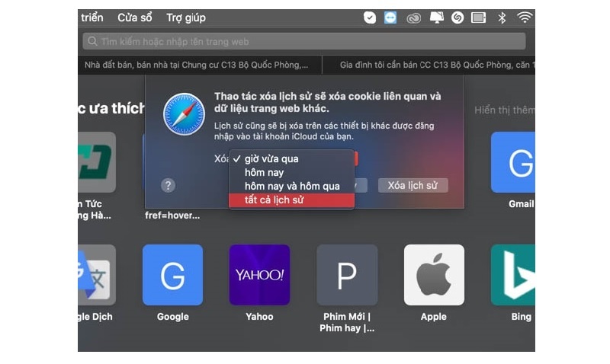Click the Creative Cloud menu bar icon
This screenshot has width=610, height=364.
click(x=414, y=18)
